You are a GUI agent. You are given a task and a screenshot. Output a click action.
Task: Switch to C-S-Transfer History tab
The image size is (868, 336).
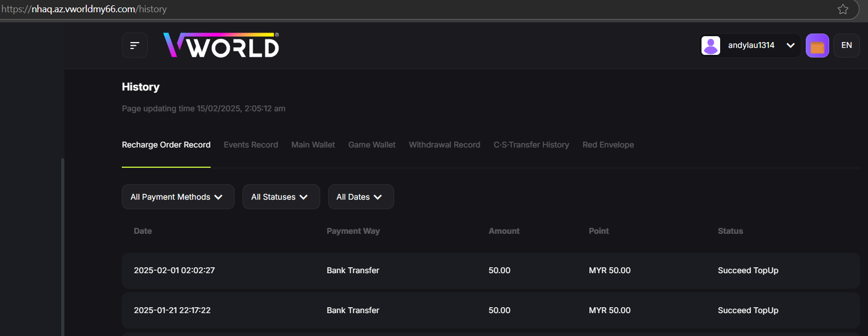click(x=531, y=145)
